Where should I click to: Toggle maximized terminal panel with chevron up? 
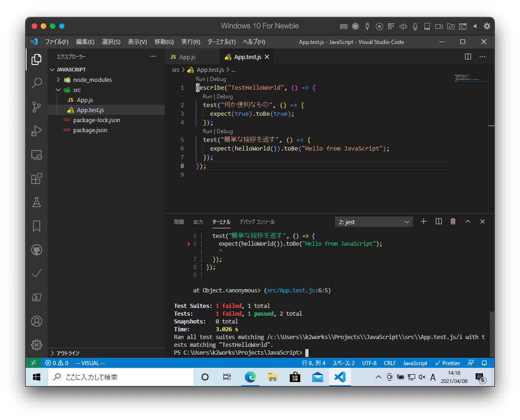tap(468, 221)
